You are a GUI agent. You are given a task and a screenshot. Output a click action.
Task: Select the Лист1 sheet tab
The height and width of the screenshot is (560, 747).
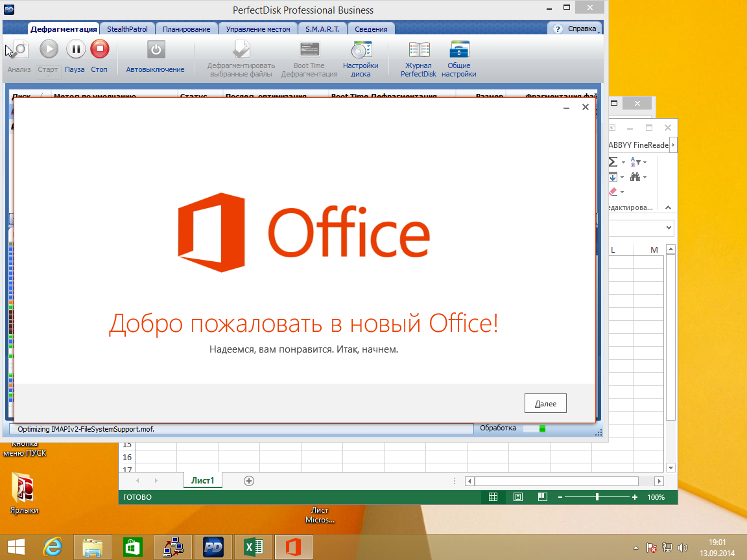[202, 480]
